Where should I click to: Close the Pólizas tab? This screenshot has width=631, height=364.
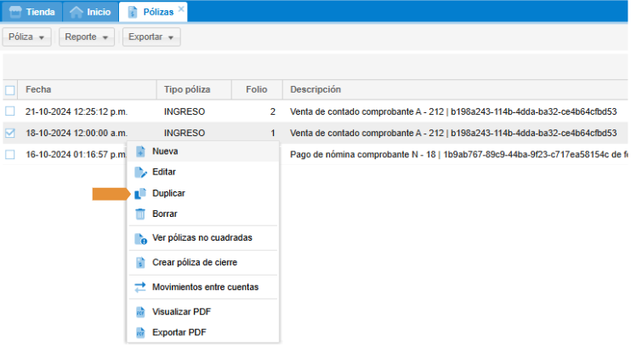pyautogui.click(x=180, y=9)
